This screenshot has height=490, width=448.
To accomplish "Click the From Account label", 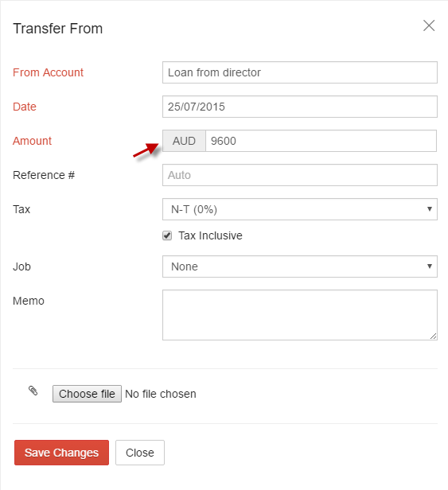I will pyautogui.click(x=48, y=72).
